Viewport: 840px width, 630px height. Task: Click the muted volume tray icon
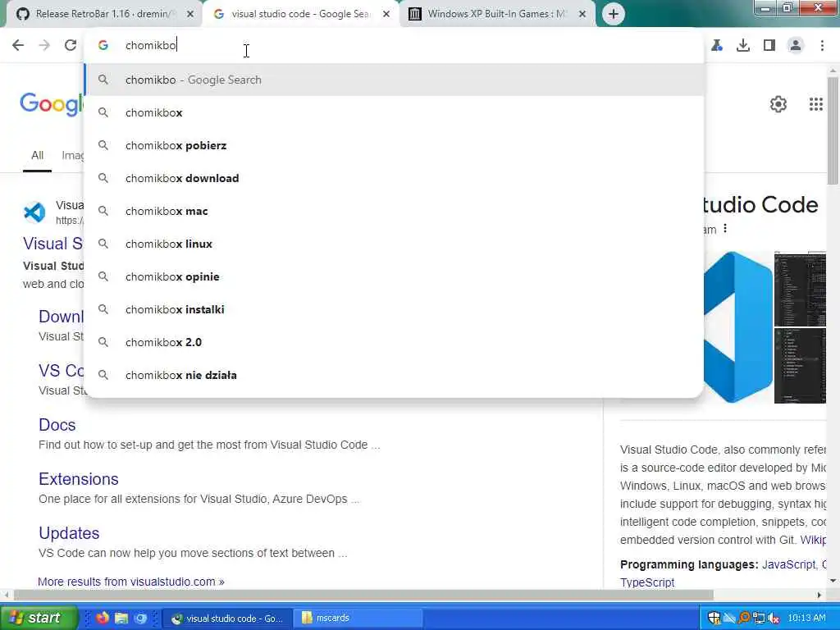pyautogui.click(x=774, y=619)
